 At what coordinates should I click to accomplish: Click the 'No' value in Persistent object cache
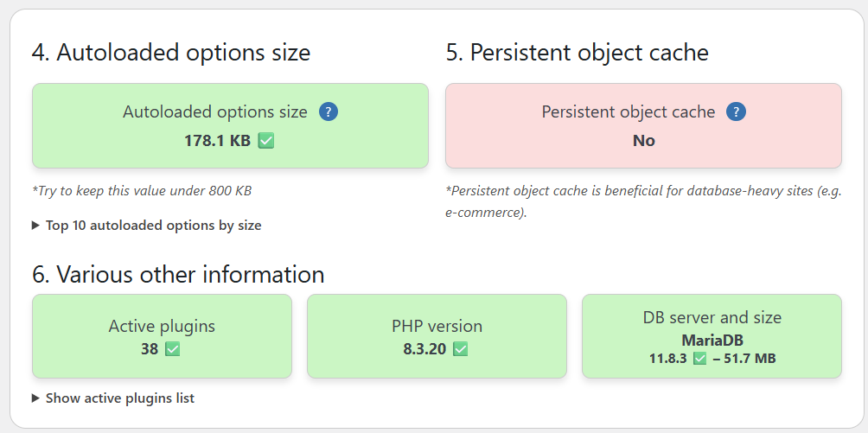point(643,141)
